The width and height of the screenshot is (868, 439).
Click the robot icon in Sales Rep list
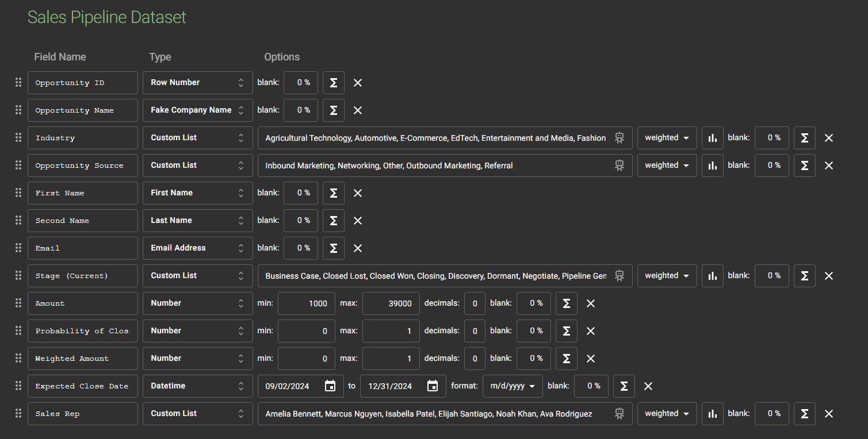pyautogui.click(x=619, y=414)
